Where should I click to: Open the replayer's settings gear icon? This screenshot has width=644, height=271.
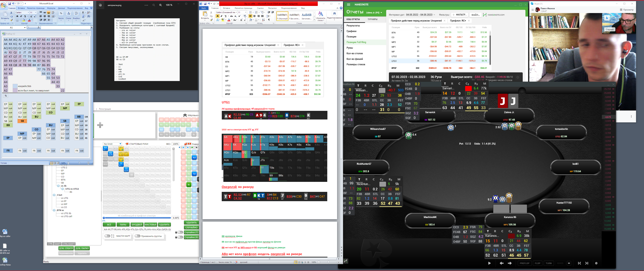596,263
